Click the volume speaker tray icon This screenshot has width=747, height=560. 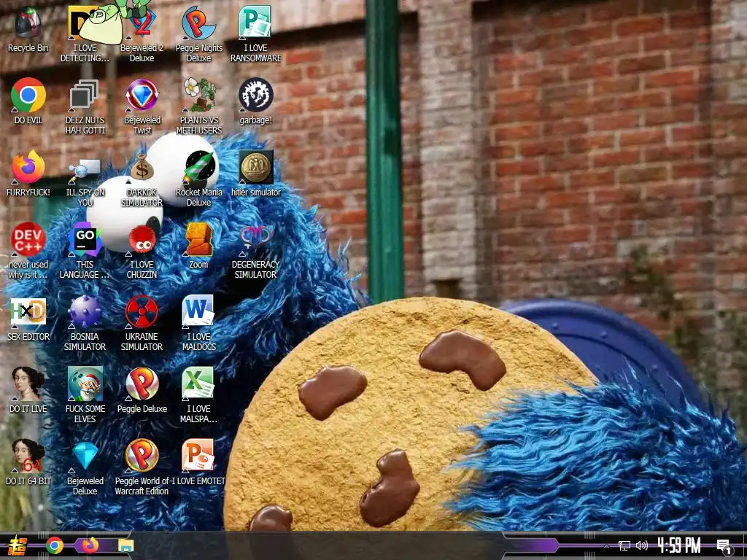pos(642,545)
